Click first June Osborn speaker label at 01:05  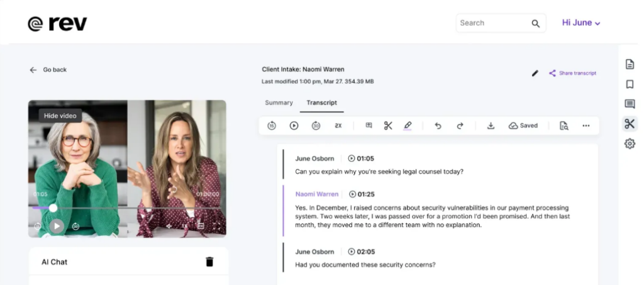[314, 158]
